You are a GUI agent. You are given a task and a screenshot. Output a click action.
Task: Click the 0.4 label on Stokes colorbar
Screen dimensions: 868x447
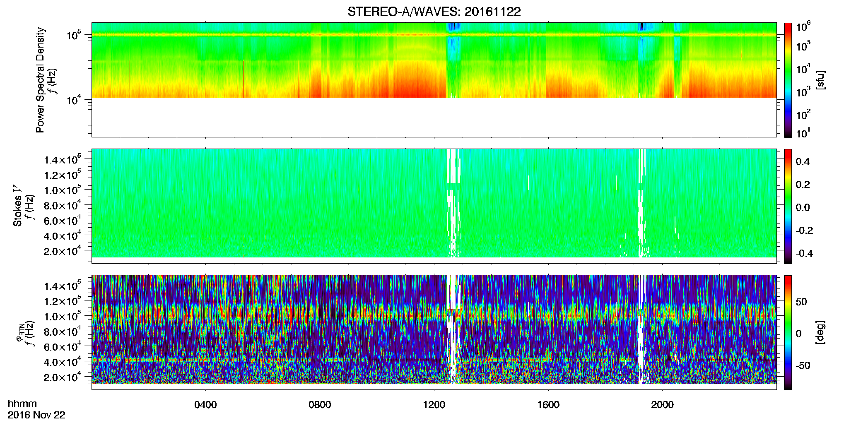point(803,162)
